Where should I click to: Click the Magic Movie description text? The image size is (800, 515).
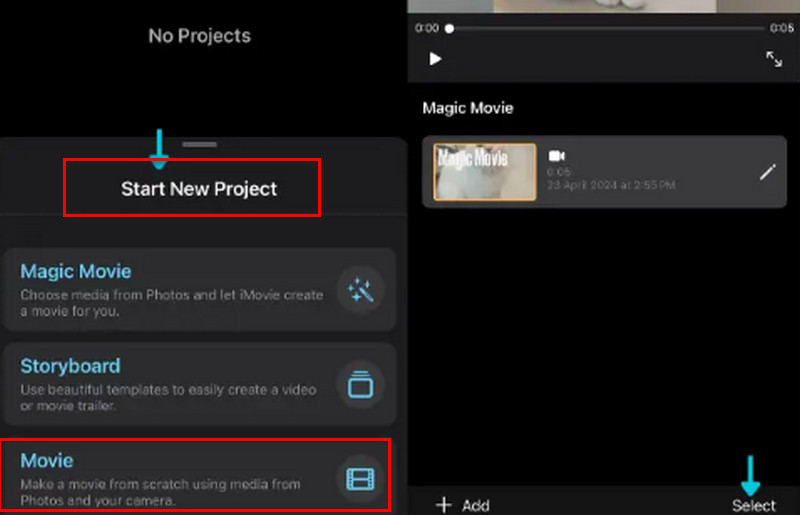(x=172, y=303)
